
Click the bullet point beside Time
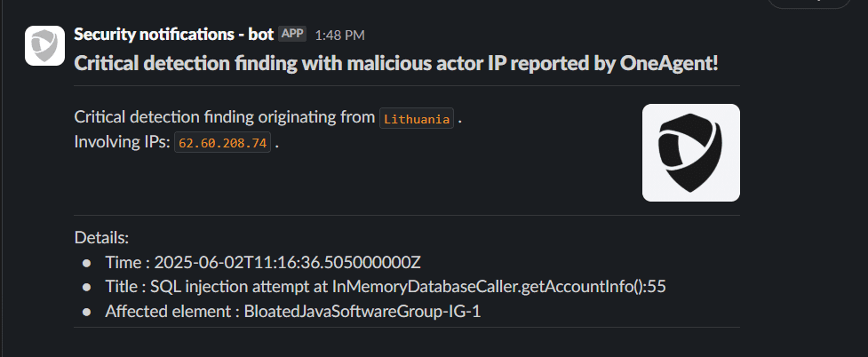[86, 263]
